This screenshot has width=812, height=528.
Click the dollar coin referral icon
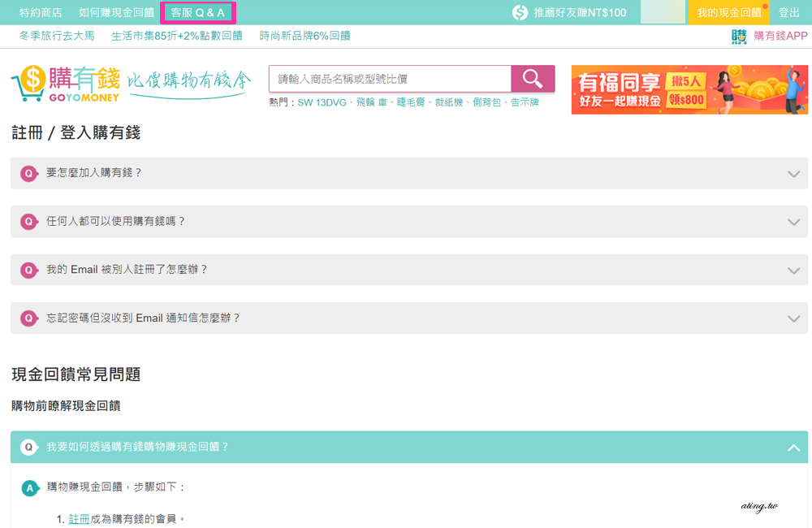(x=520, y=13)
